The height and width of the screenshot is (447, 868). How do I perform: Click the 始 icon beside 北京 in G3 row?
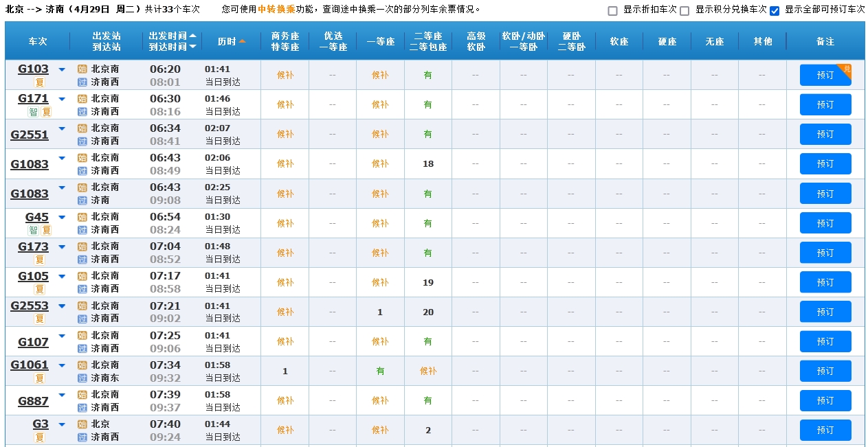82,424
